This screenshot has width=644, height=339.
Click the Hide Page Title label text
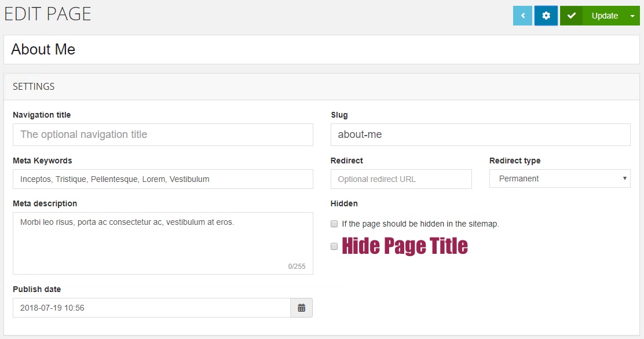point(405,246)
